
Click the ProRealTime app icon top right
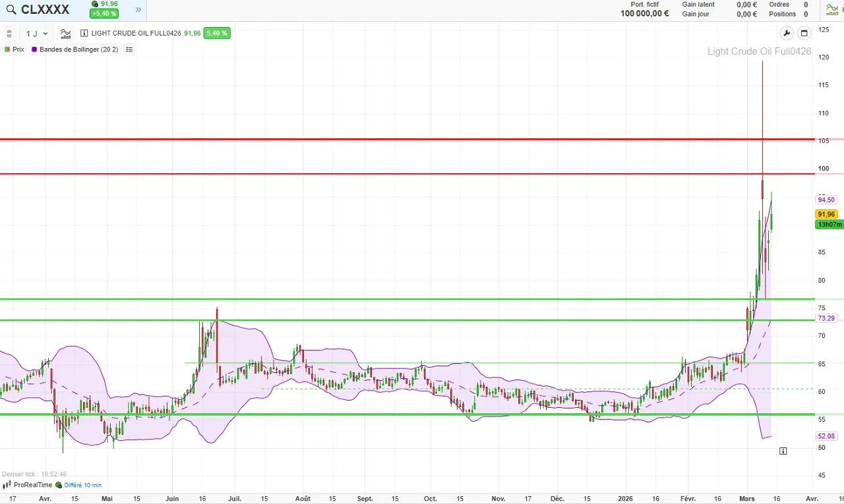tap(831, 9)
